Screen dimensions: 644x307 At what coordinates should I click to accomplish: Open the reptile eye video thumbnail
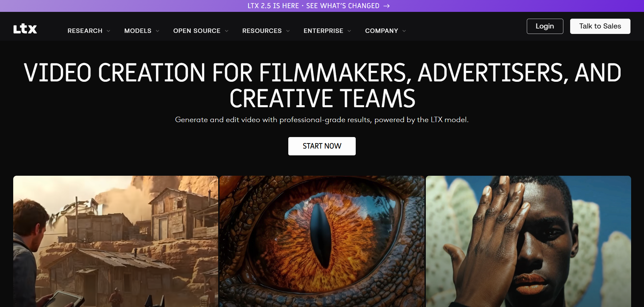pyautogui.click(x=322, y=241)
